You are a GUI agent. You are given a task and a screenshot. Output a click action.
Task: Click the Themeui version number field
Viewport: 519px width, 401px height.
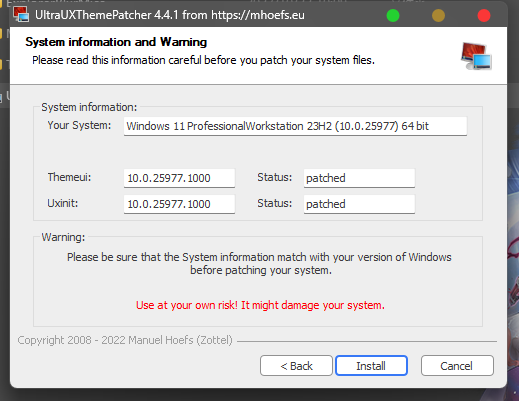coord(179,178)
